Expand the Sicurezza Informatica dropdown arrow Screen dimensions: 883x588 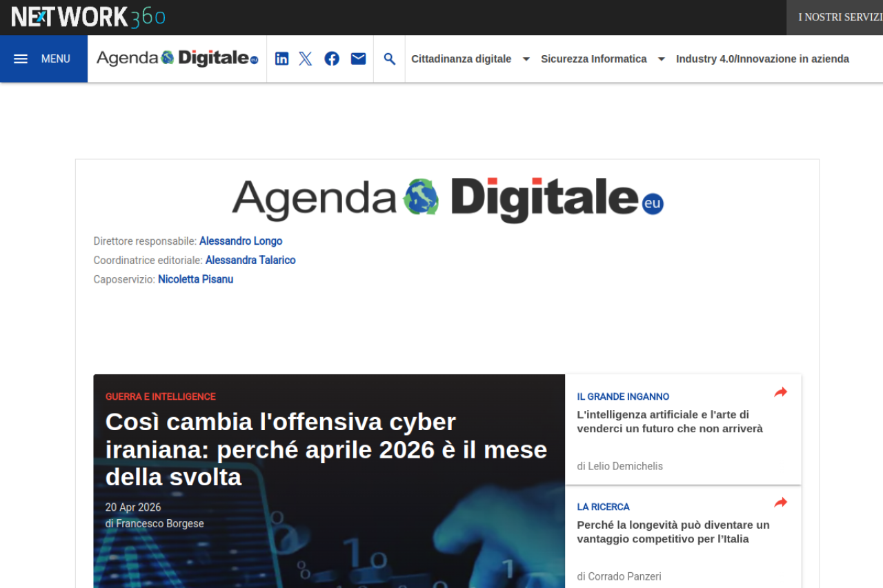pos(661,59)
